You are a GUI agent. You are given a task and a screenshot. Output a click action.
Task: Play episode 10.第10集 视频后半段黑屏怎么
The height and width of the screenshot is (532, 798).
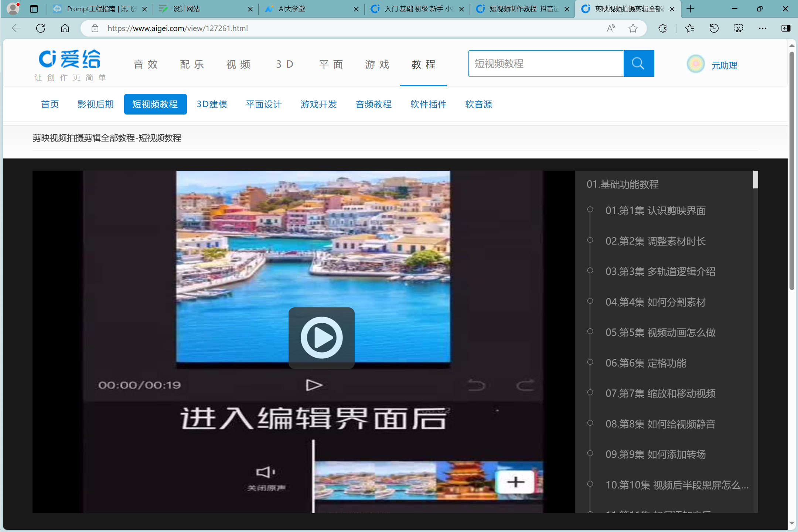(x=677, y=485)
